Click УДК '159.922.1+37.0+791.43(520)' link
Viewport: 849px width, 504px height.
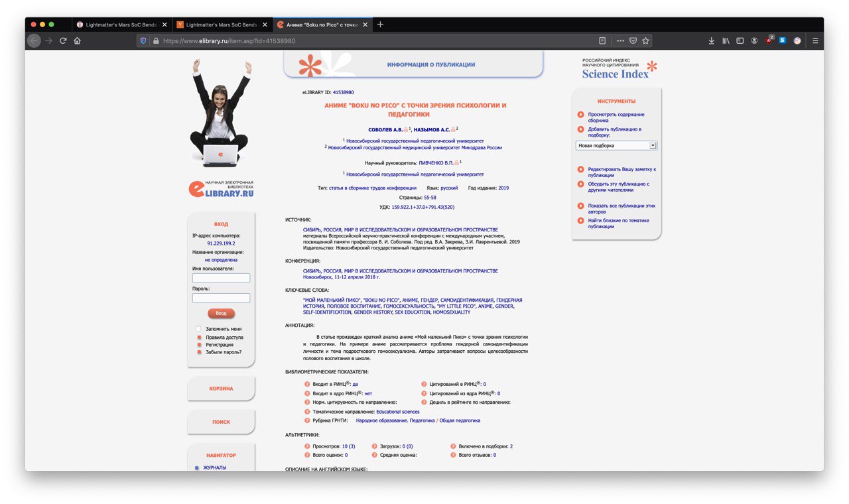pos(423,208)
